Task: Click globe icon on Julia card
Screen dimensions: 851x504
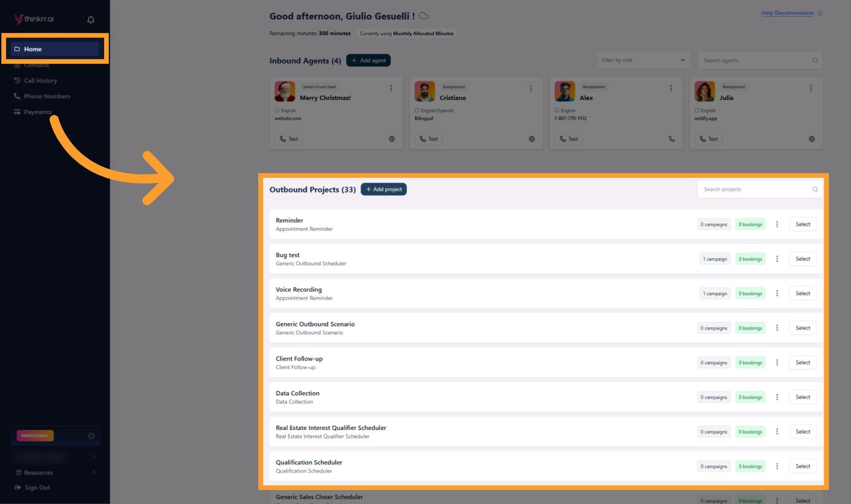Action: pos(812,139)
